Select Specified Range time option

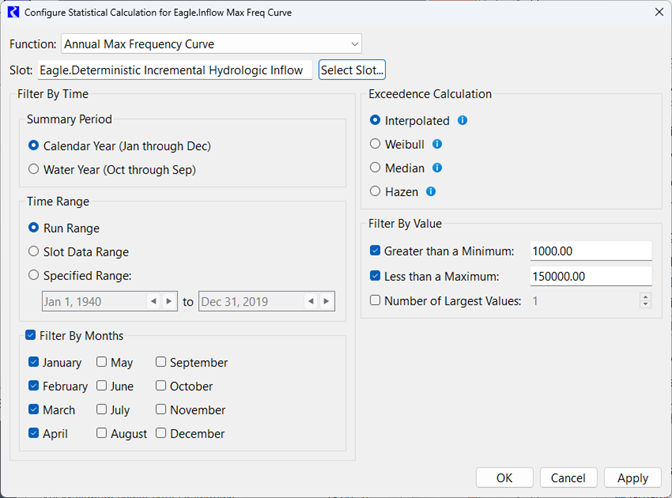coord(34,275)
